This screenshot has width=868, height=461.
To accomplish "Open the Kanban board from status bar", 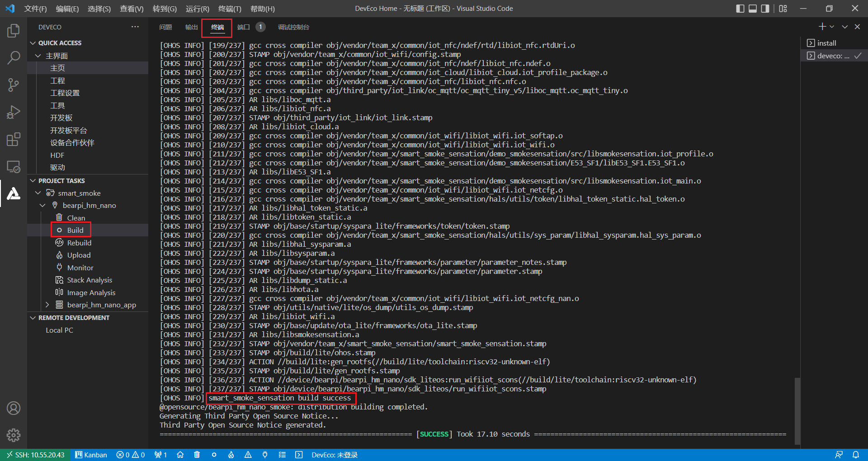I will 91,455.
